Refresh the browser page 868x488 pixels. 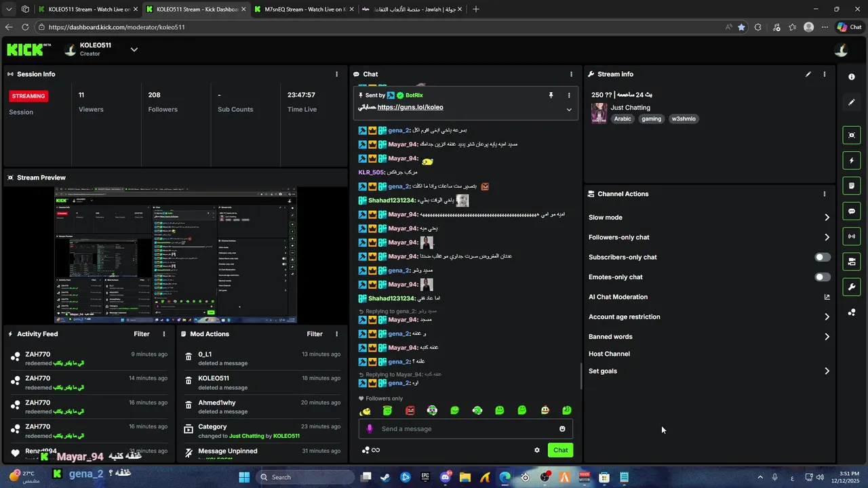tap(25, 27)
